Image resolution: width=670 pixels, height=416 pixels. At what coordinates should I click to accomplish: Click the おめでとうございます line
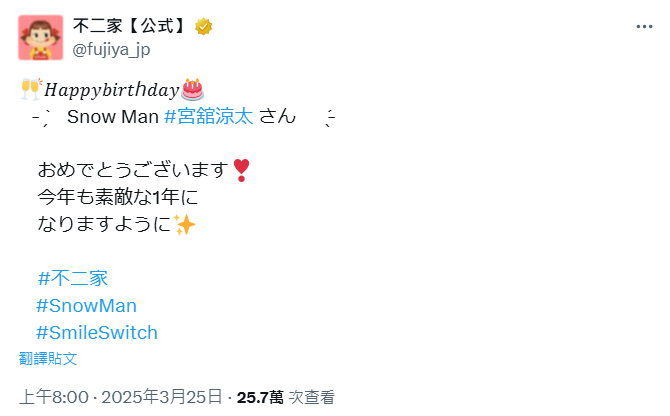click(133, 170)
